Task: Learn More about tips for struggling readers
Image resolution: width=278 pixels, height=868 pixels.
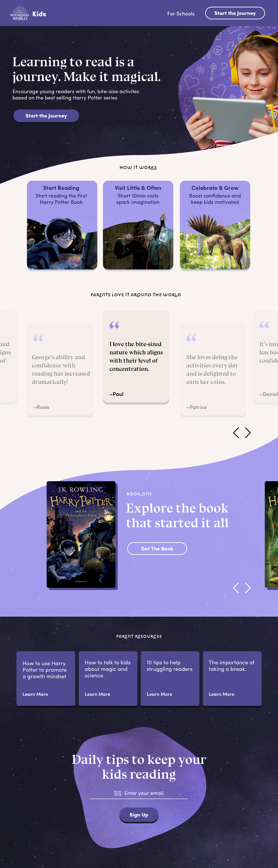Action: [159, 694]
